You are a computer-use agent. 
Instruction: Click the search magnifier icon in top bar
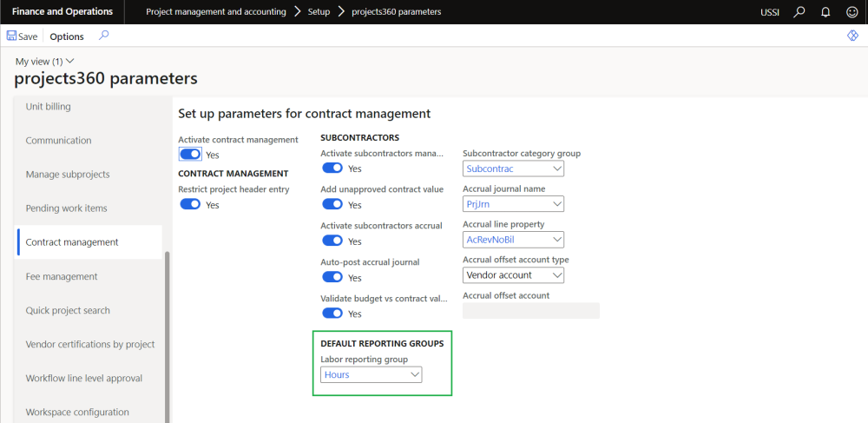(x=799, y=12)
